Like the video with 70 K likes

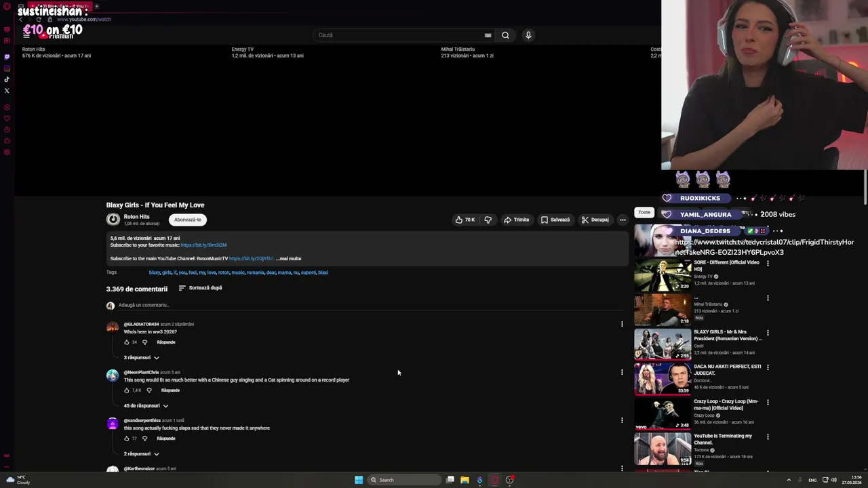[x=465, y=220]
